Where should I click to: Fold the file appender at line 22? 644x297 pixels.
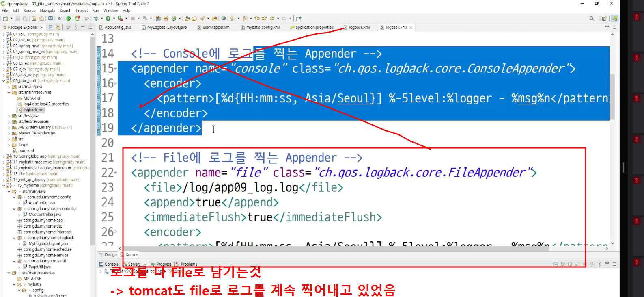116,173
